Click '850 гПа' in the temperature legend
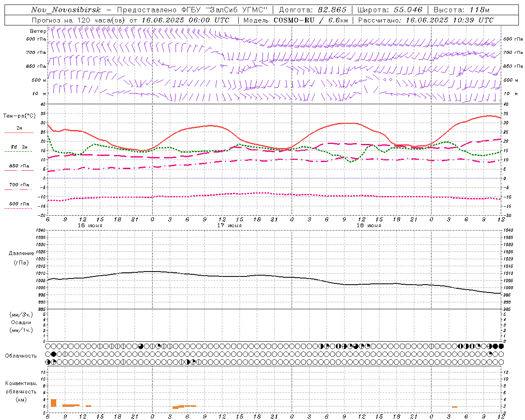 [19, 166]
